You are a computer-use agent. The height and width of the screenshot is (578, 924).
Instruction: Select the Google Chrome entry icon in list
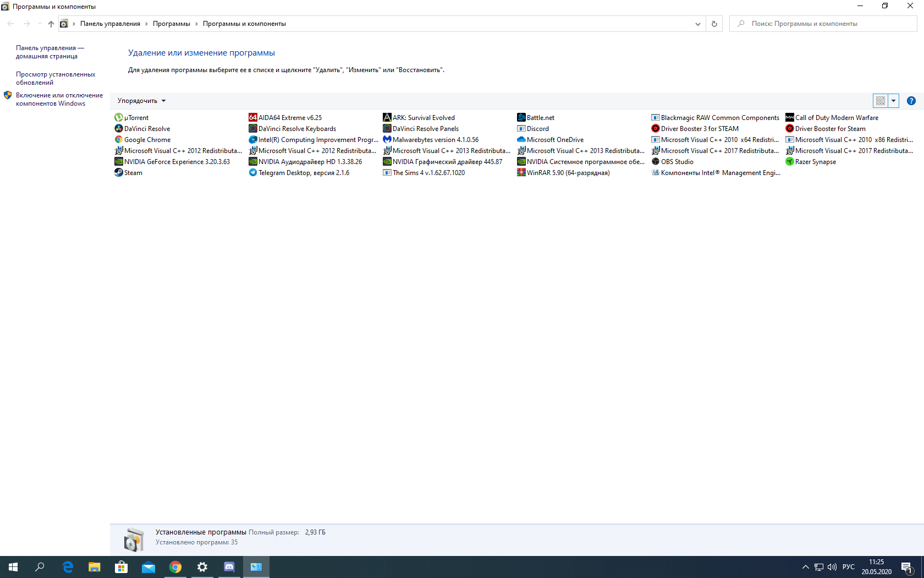point(119,139)
